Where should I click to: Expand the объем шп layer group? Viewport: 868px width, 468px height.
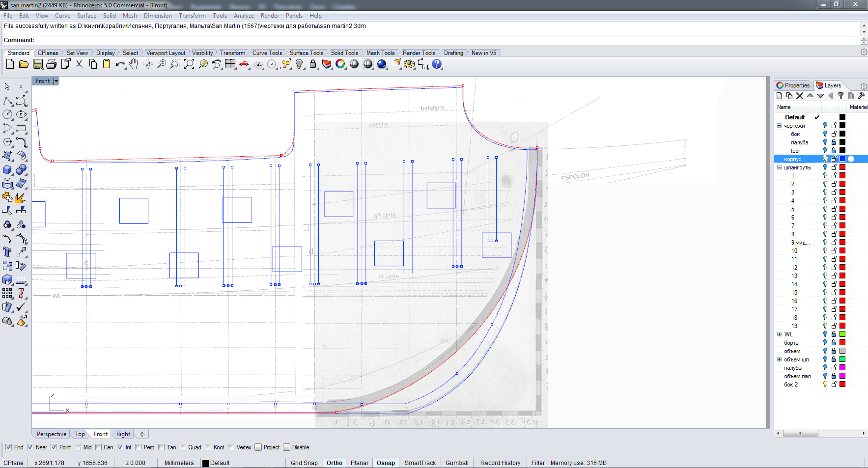tap(779, 359)
